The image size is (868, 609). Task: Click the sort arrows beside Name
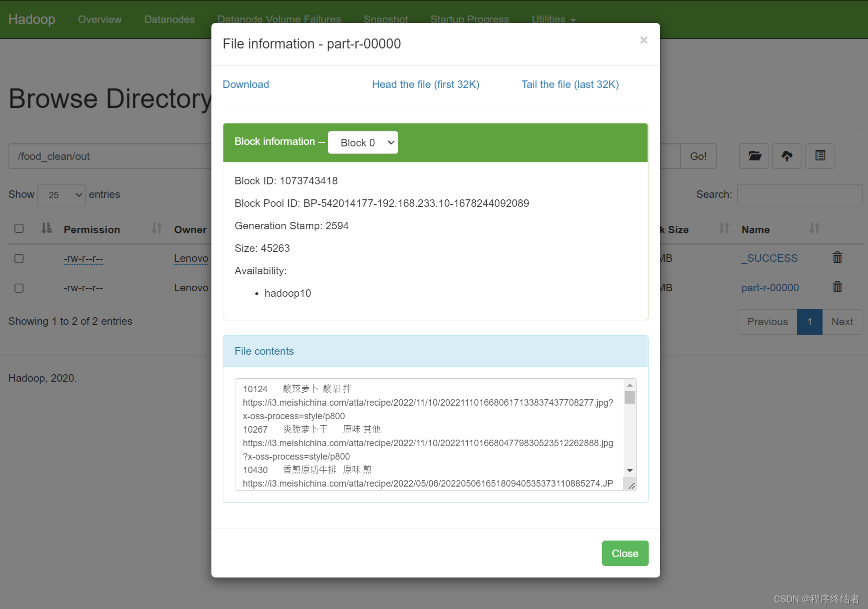click(x=815, y=228)
